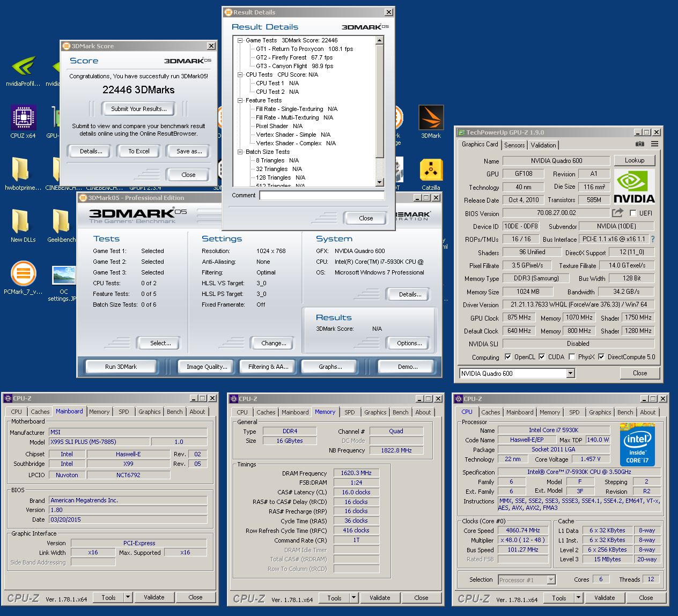Viewport: 678px width, 616px height.
Task: Open the nvidiaProfil... desktop shortcut
Action: 23,70
